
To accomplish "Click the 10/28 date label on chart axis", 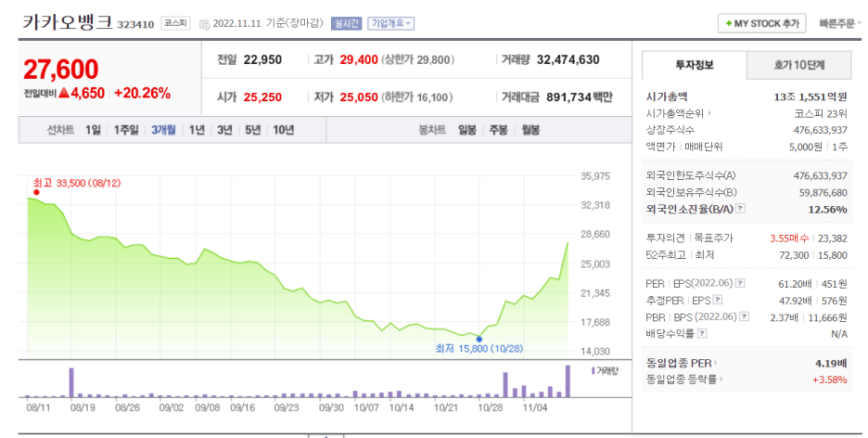I will pyautogui.click(x=490, y=408).
